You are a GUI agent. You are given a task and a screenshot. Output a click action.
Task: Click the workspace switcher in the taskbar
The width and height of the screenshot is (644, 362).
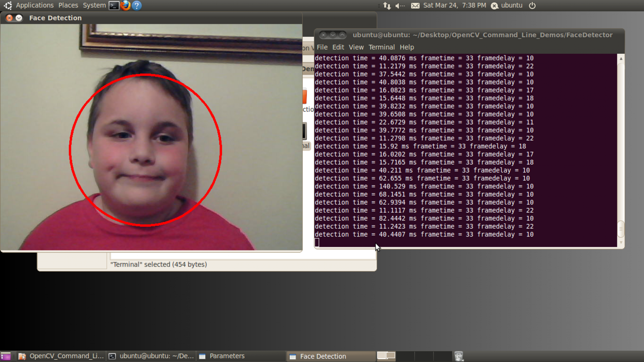coord(386,356)
